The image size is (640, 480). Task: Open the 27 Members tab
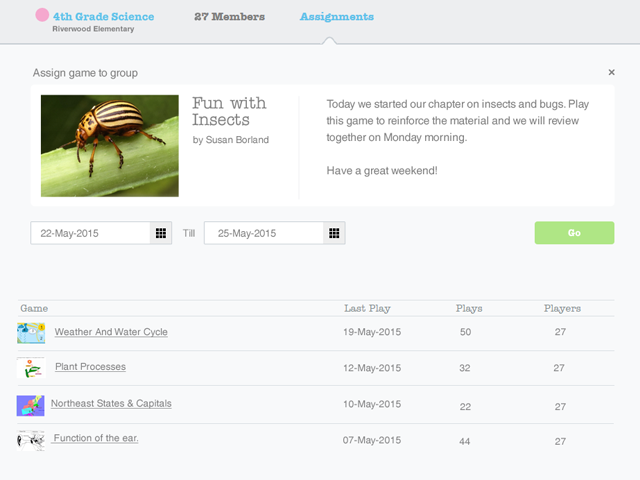[229, 17]
